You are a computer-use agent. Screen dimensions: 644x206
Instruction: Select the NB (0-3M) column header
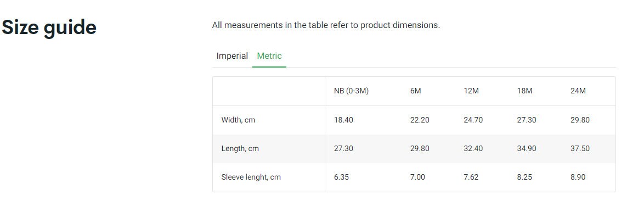351,91
